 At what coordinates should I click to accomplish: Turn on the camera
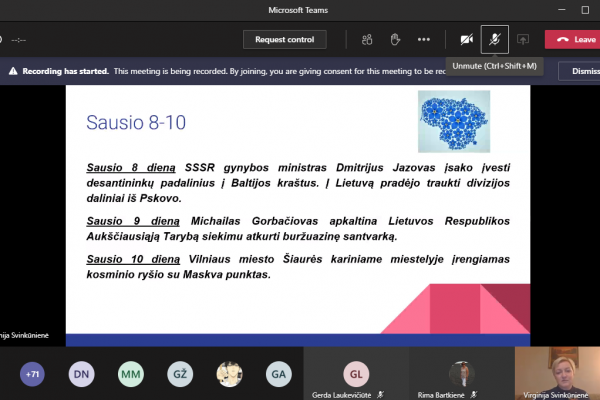click(x=466, y=39)
